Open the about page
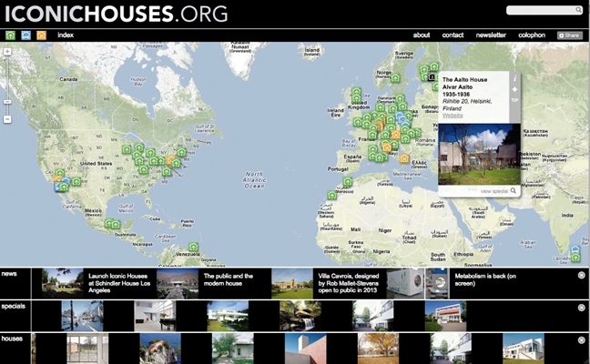 pyautogui.click(x=422, y=35)
